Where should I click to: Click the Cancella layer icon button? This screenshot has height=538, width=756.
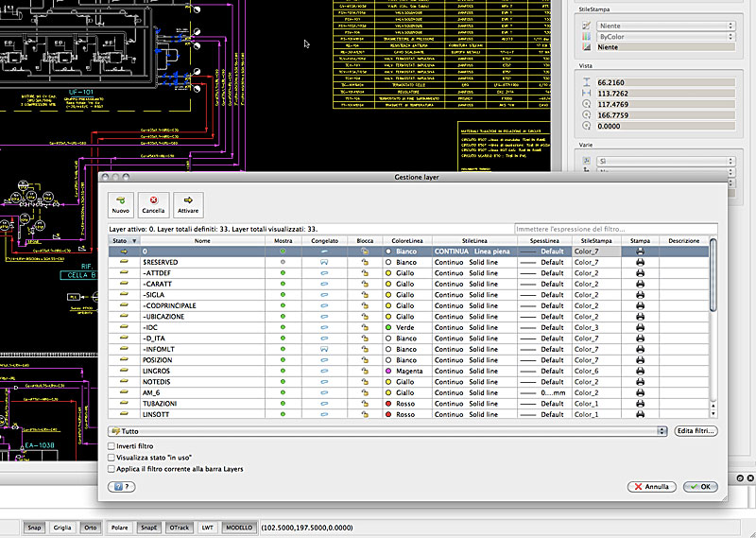(x=153, y=205)
